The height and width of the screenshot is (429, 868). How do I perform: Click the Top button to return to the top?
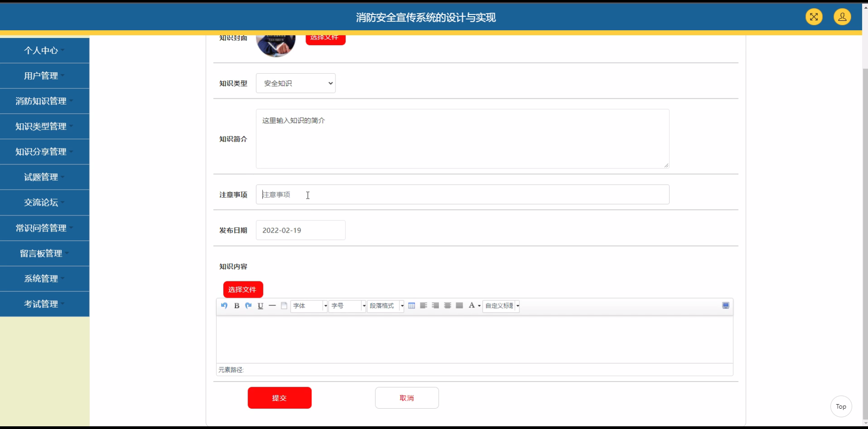pyautogui.click(x=841, y=406)
